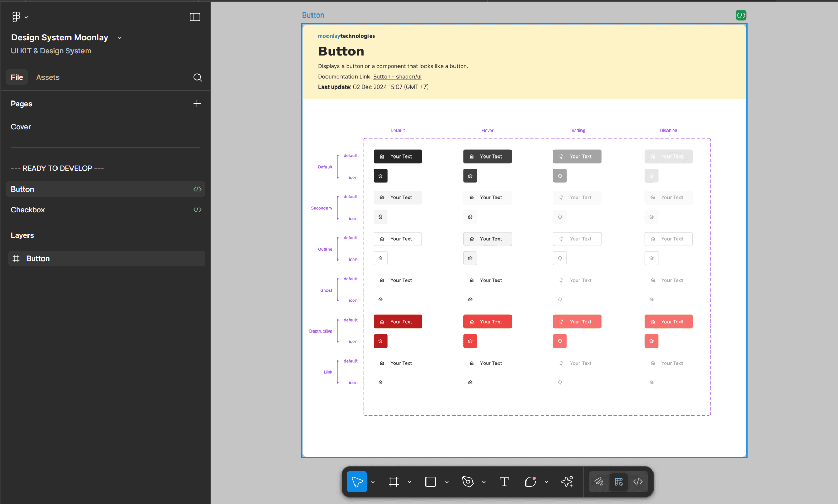Open the dropdown chevron beside Figma logo
The width and height of the screenshot is (838, 504).
click(x=26, y=17)
